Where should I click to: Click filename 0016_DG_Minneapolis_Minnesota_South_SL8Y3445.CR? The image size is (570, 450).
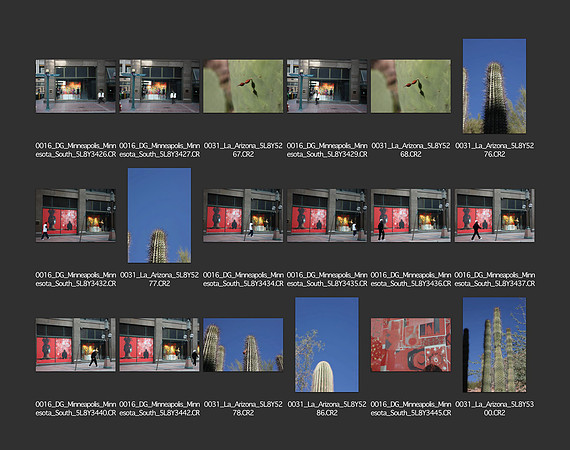[411, 409]
